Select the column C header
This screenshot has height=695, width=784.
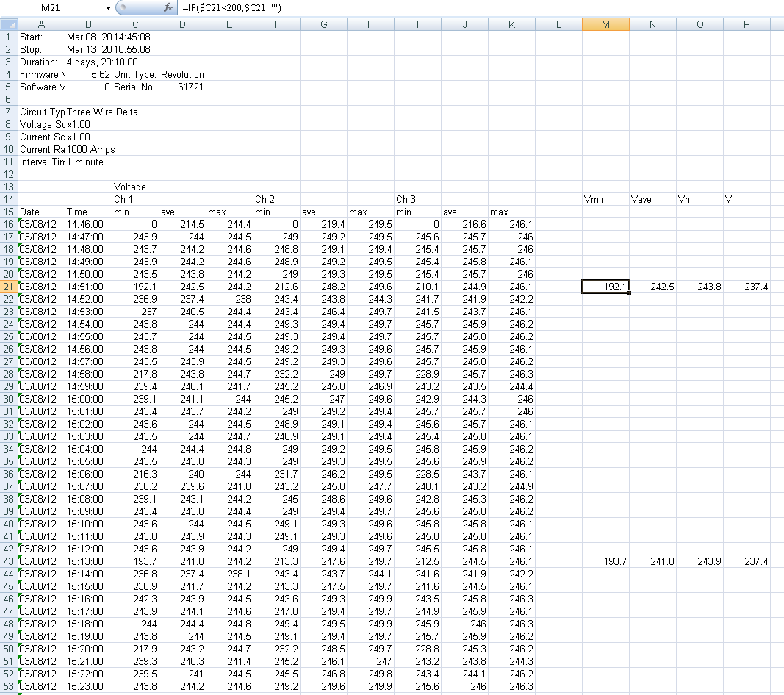tap(135, 24)
